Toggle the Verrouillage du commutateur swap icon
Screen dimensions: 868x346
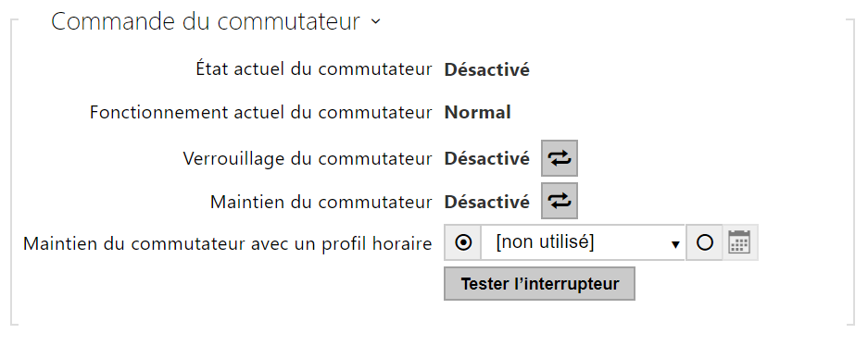click(x=560, y=158)
